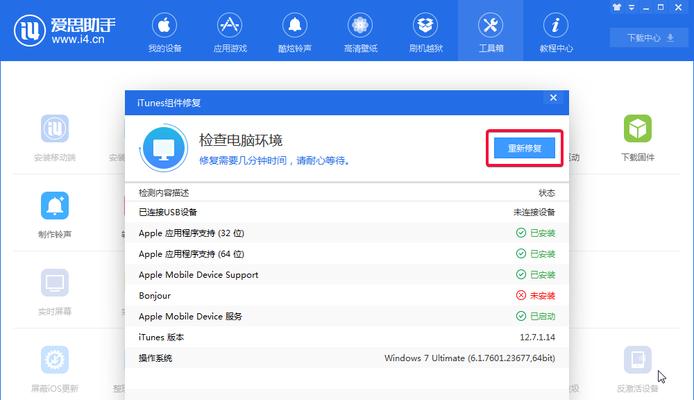Click the 状态 column header
Image resolution: width=694 pixels, height=400 pixels.
[547, 193]
